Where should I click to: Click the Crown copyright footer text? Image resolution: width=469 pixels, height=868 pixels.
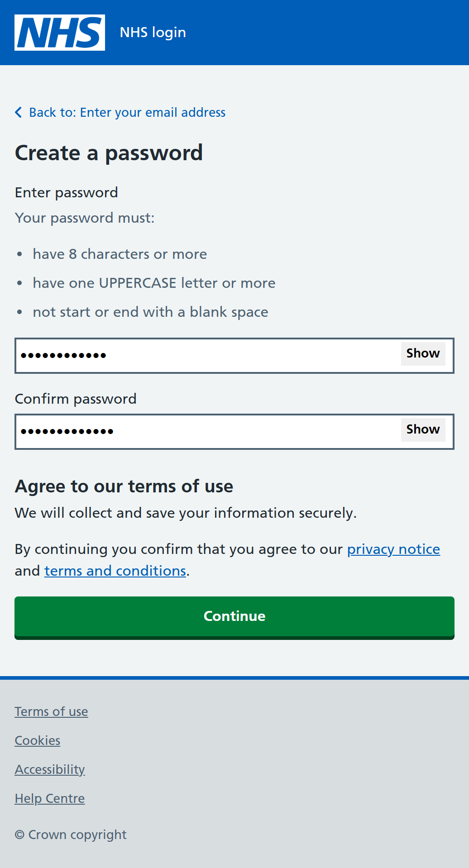point(71,834)
